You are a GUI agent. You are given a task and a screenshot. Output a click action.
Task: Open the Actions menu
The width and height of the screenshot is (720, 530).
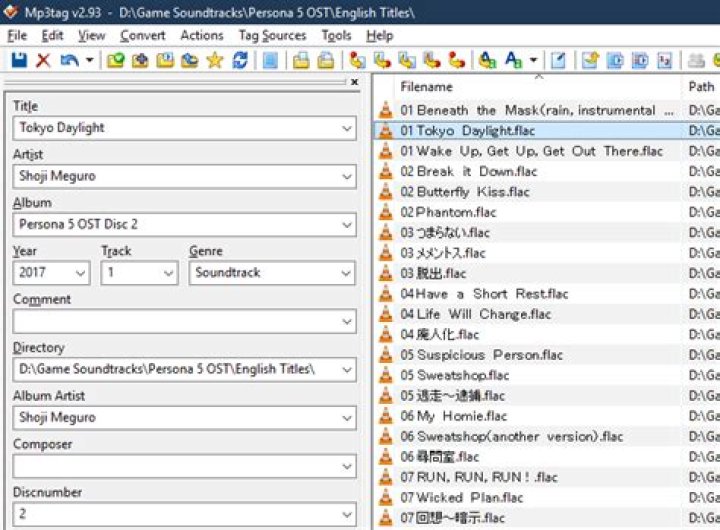[x=202, y=35]
